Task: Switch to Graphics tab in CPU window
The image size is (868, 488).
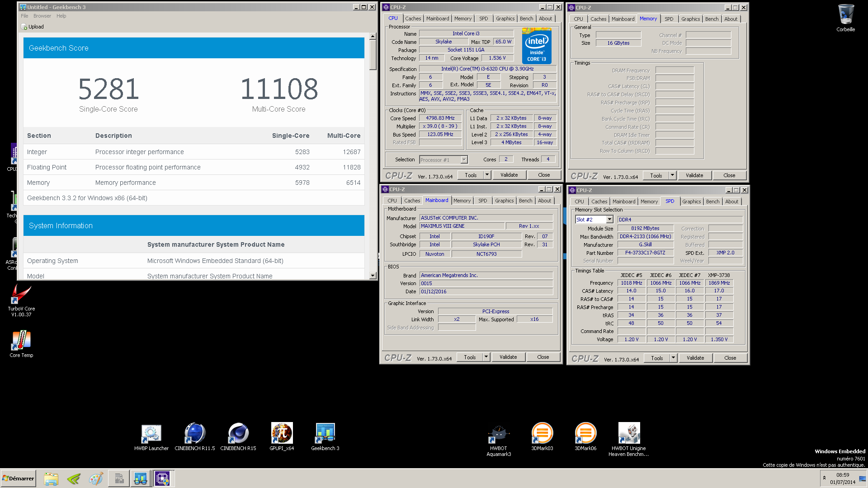Action: (505, 19)
